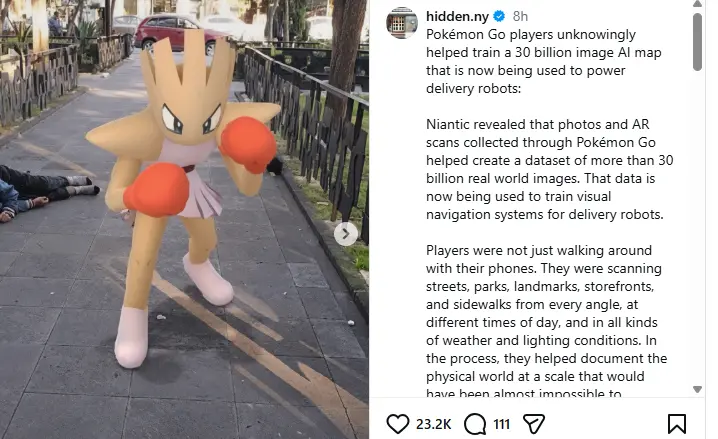The height and width of the screenshot is (439, 718).
Task: Click the caption scrollbar down arrow
Action: (697, 390)
